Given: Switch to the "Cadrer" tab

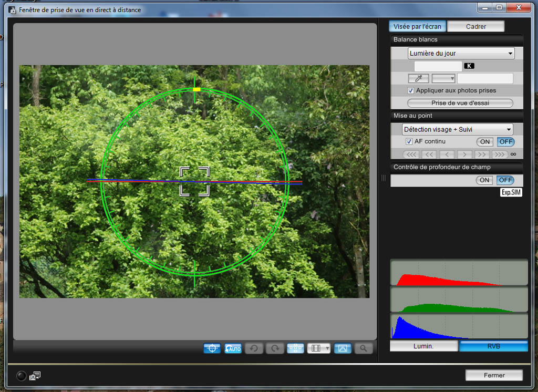Looking at the screenshot, I should (475, 27).
